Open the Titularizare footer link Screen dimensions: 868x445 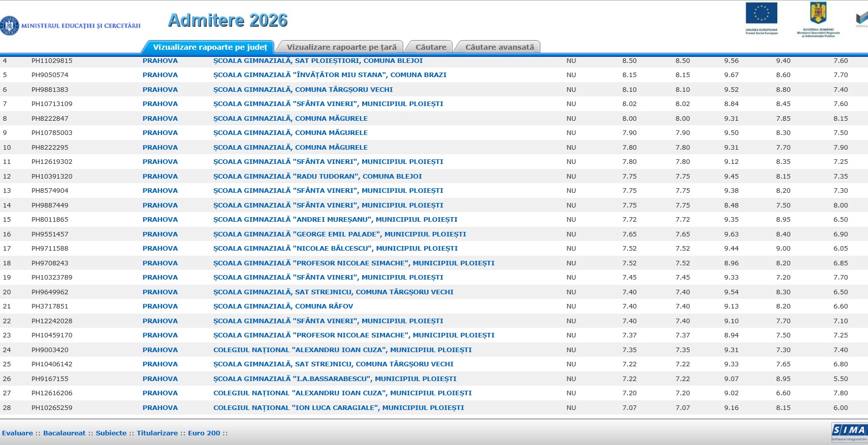[x=157, y=433]
